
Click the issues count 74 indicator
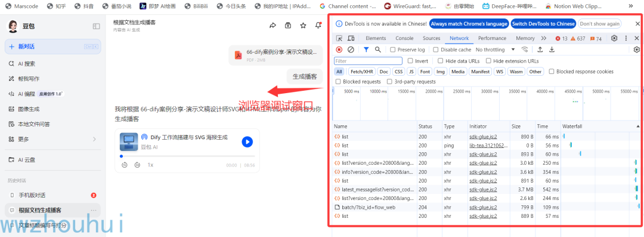596,38
